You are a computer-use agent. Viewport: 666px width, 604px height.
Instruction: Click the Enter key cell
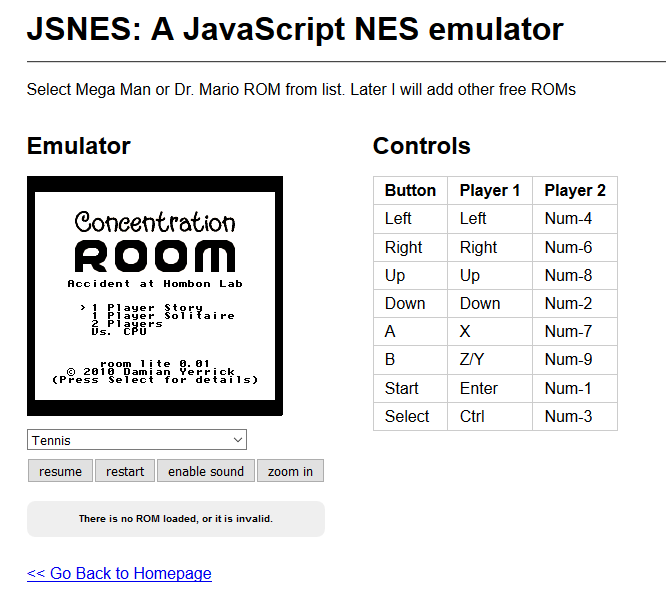point(490,388)
